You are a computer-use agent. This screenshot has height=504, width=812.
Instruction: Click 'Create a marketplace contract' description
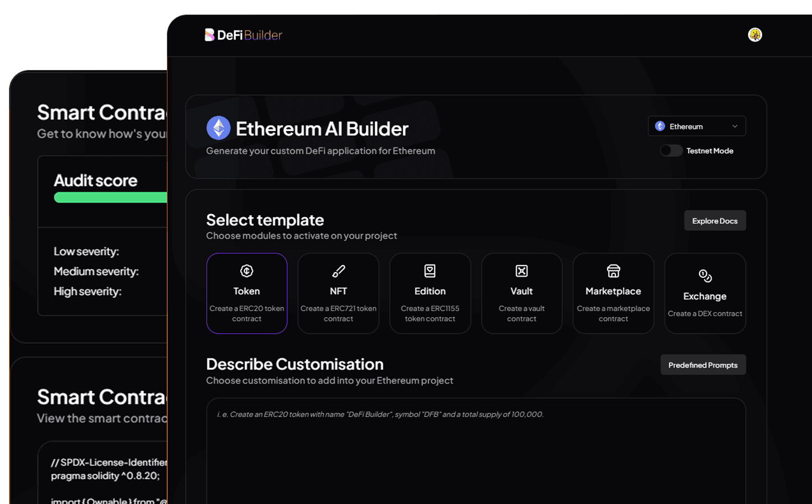pos(613,314)
